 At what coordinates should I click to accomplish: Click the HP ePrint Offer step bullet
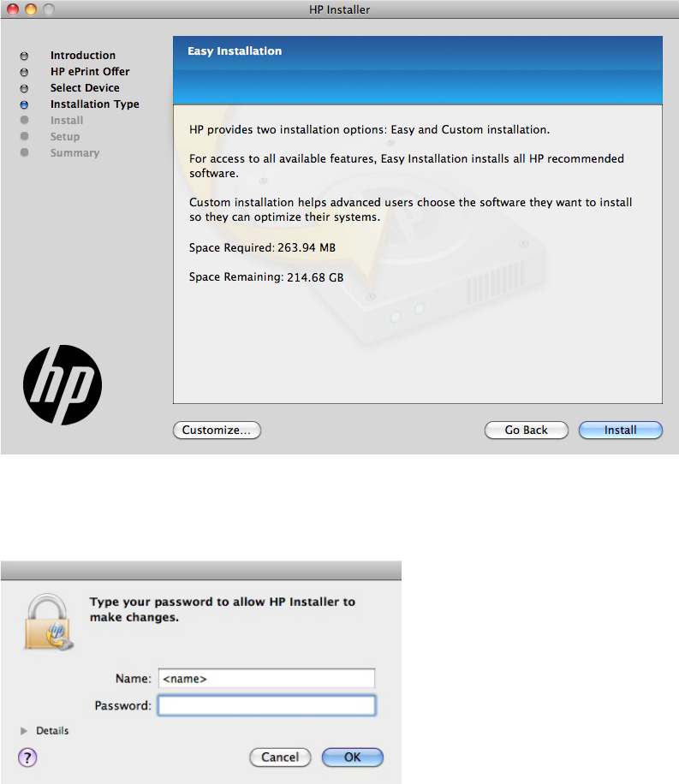(25, 72)
